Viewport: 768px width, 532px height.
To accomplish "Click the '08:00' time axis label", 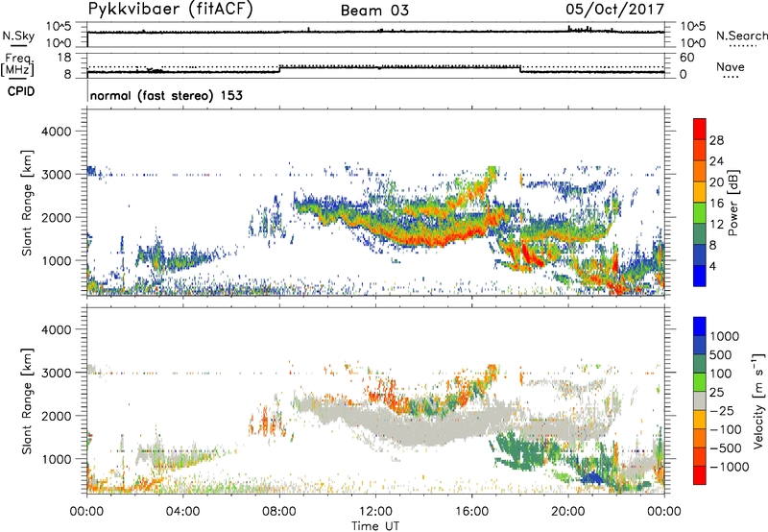I will click(x=279, y=512).
